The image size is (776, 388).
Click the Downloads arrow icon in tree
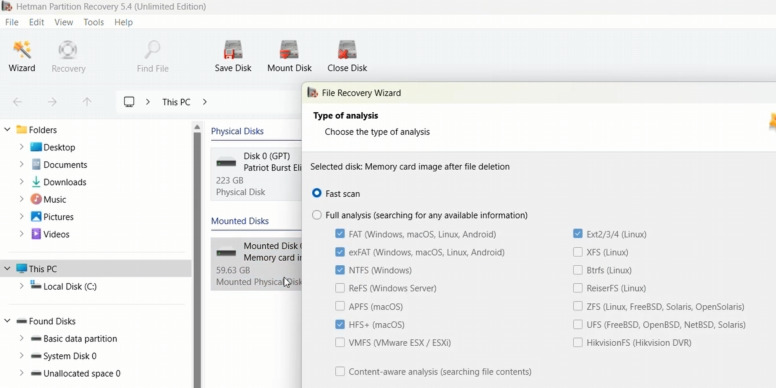tap(36, 182)
